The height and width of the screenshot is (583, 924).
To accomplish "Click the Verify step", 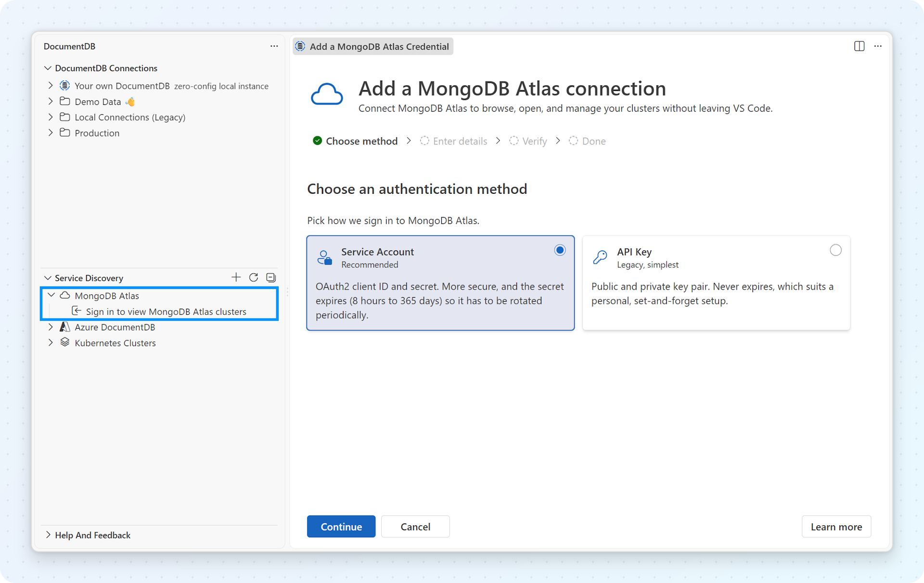I will coord(528,141).
